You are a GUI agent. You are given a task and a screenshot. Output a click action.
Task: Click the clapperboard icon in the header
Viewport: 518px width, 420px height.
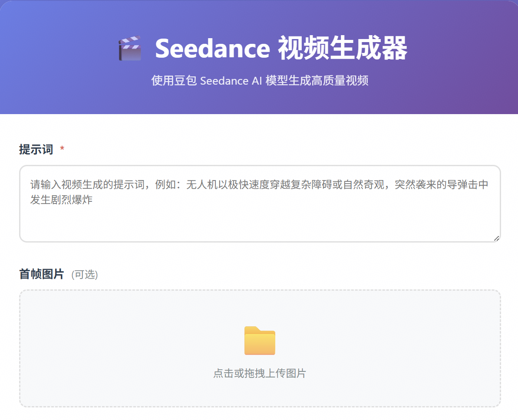click(130, 48)
